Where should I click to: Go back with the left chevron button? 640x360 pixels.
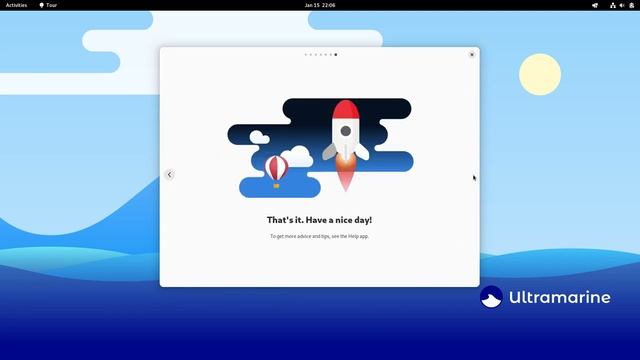point(169,175)
